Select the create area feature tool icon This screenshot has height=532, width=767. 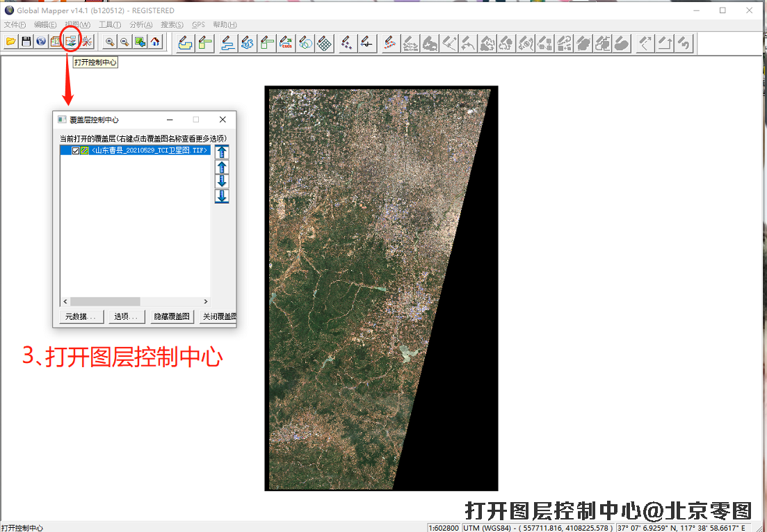click(185, 43)
